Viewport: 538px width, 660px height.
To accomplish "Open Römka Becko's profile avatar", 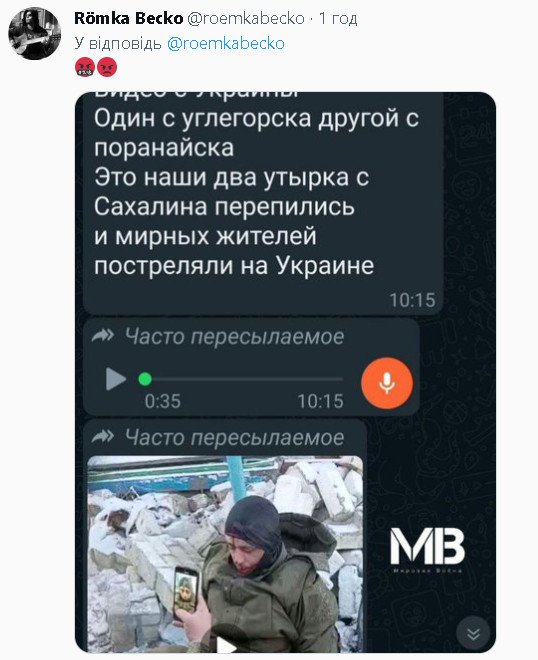I will click(35, 34).
